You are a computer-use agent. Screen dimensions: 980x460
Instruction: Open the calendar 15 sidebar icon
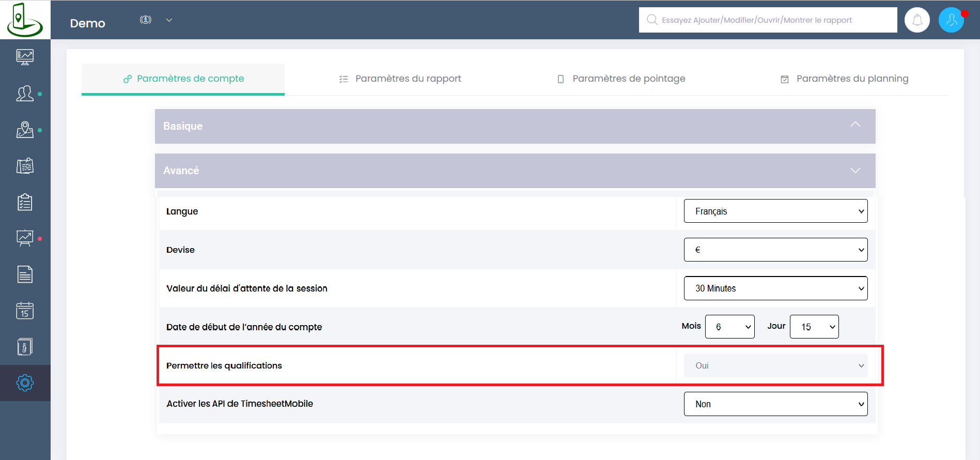coord(25,311)
